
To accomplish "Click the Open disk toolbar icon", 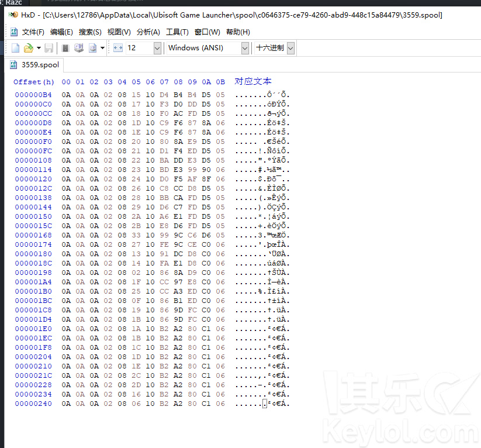I will 79,48.
